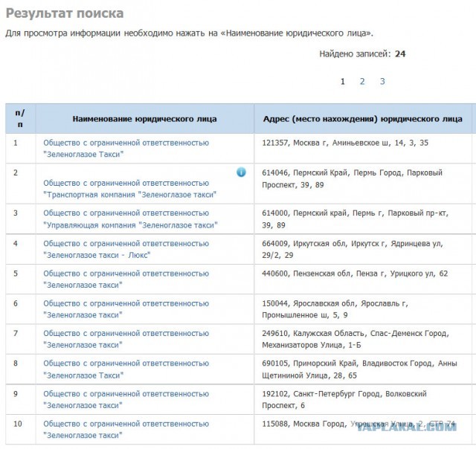Click "Адрес (место нахождения)" column header
This screenshot has width=476, height=449.
[362, 119]
